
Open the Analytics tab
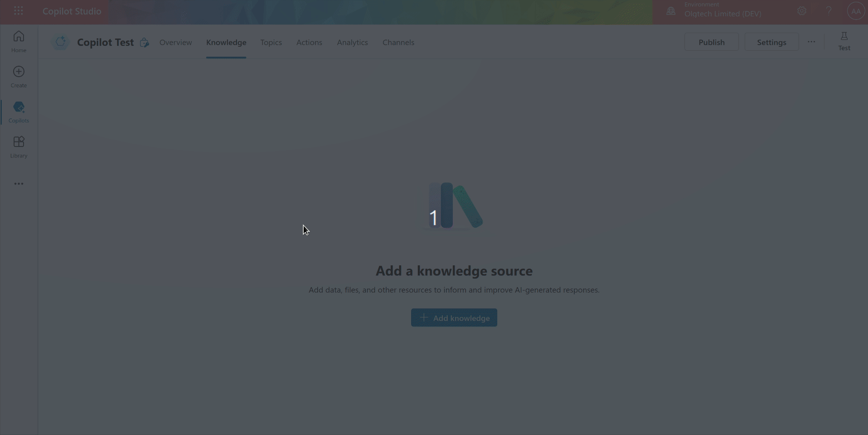click(x=352, y=42)
